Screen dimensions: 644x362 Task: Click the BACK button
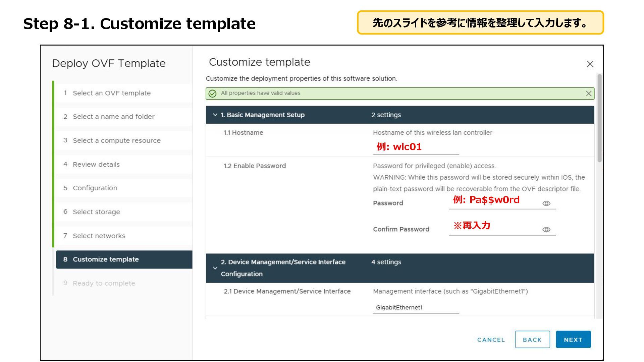pos(532,340)
